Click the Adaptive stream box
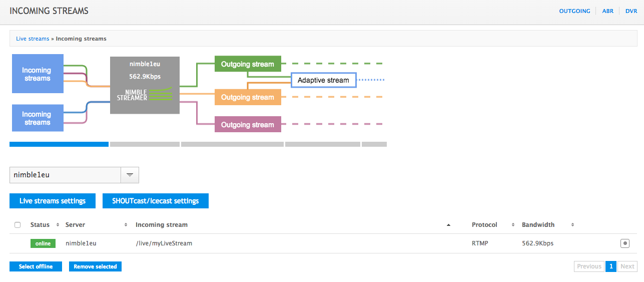The height and width of the screenshot is (282, 644). pyautogui.click(x=323, y=80)
